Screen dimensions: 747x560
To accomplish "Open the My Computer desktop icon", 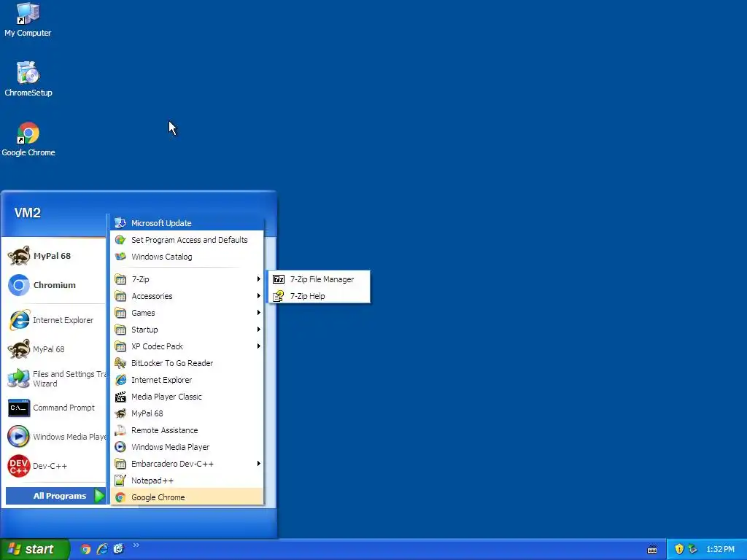I will tap(28, 20).
